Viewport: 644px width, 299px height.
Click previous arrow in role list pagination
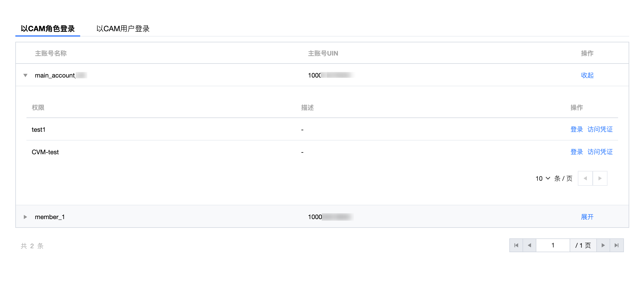(x=585, y=178)
